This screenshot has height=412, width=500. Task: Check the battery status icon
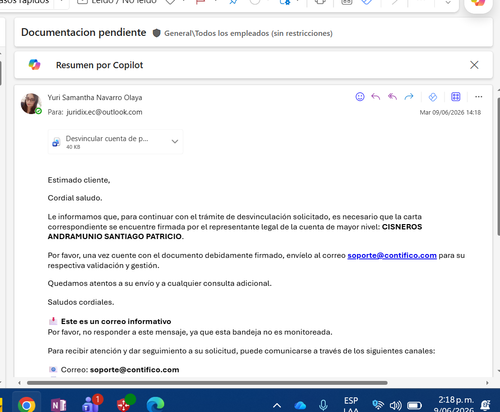tap(415, 405)
